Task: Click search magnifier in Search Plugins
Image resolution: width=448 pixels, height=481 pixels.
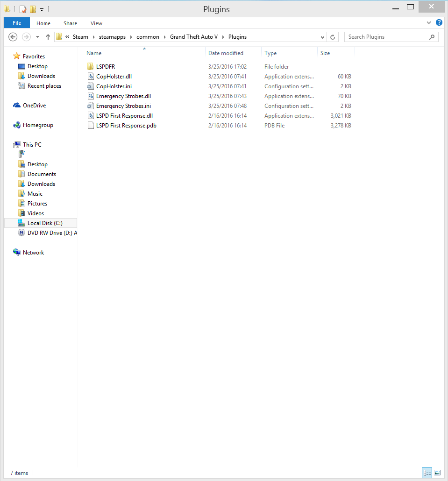Action: point(432,37)
